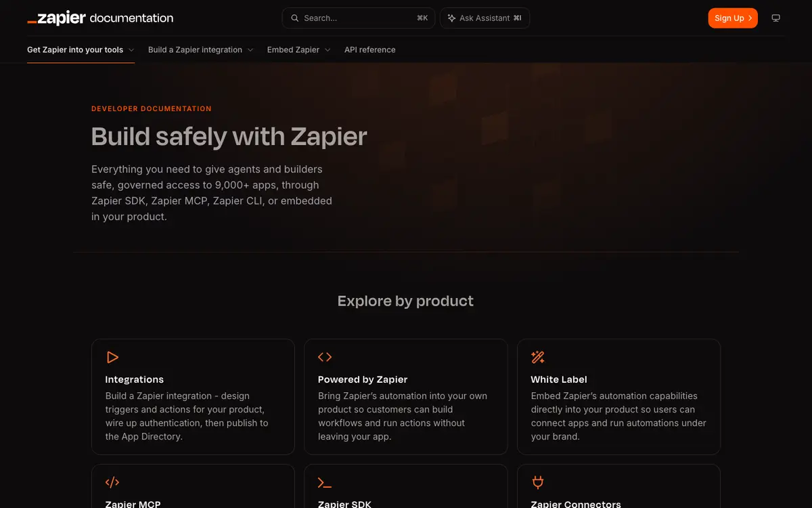Click the arrow icon inside Sign Up button
Image resolution: width=812 pixels, height=508 pixels.
point(750,18)
